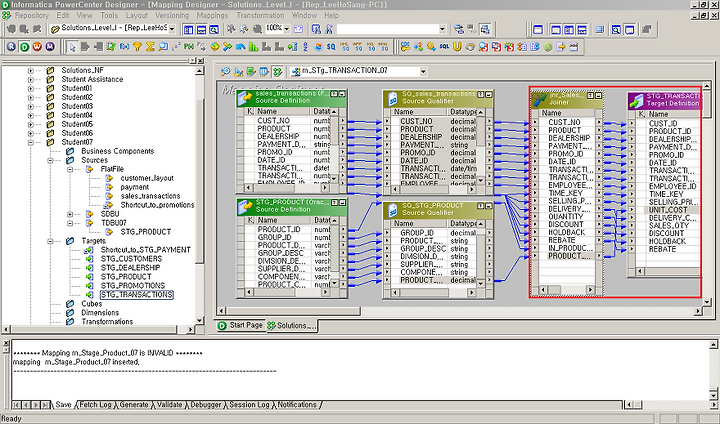Add a Joiner transformation icon

click(227, 46)
